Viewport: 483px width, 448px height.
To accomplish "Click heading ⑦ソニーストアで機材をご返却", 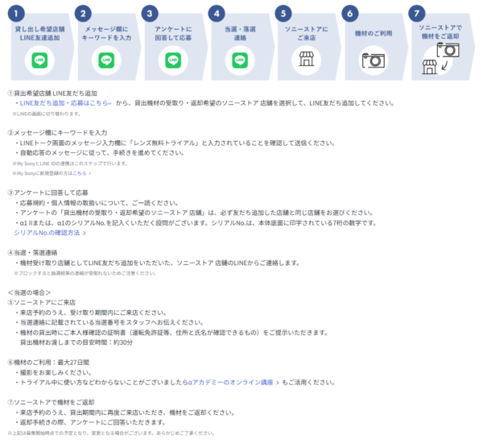I will (x=51, y=402).
